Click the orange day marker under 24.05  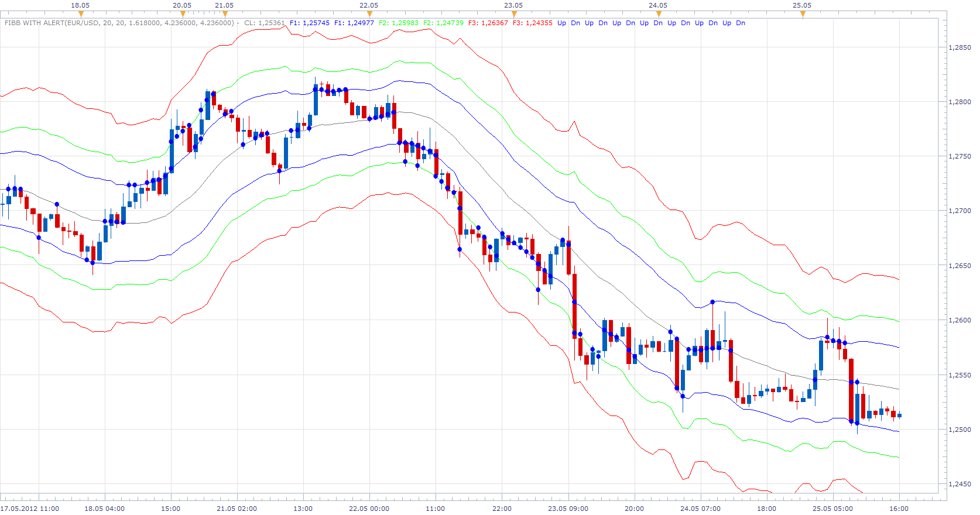coord(659,14)
